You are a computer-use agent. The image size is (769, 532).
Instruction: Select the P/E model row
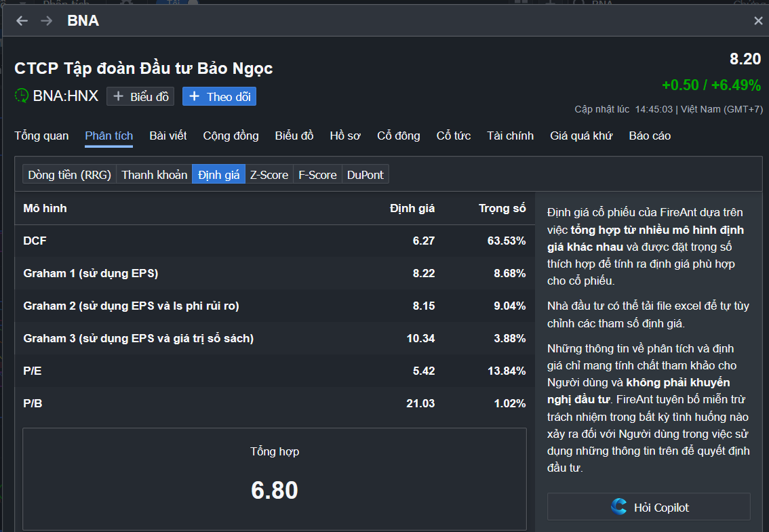(275, 371)
